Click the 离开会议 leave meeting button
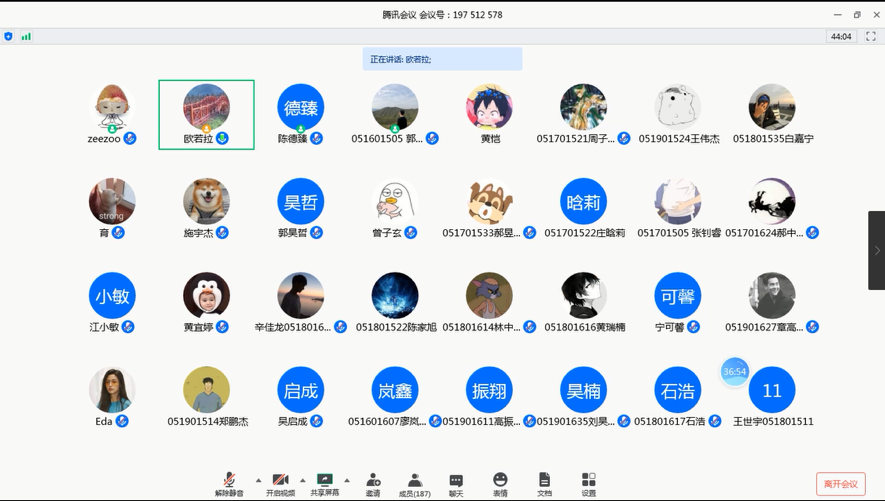The height and width of the screenshot is (501, 885). pos(840,484)
